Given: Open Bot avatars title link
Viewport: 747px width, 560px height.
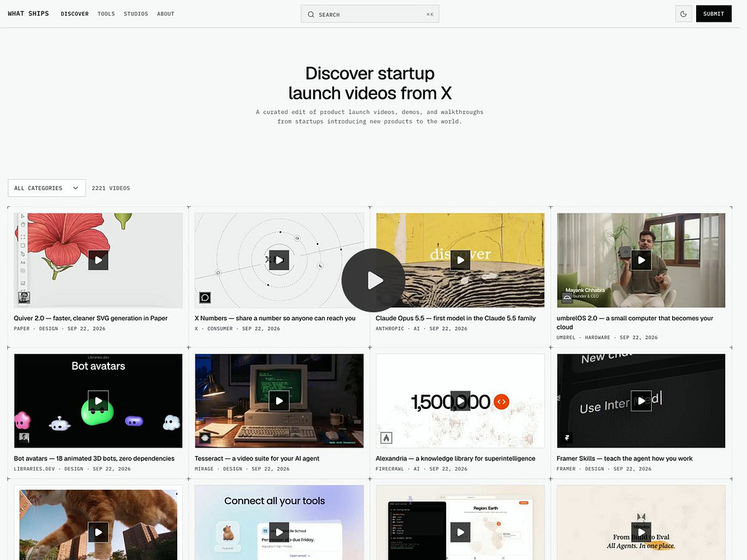Looking at the screenshot, I should tap(94, 458).
